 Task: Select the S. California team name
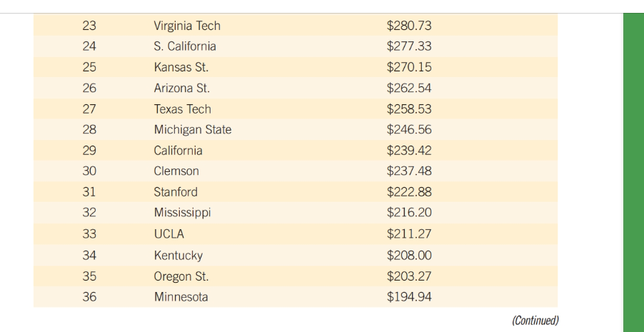185,46
